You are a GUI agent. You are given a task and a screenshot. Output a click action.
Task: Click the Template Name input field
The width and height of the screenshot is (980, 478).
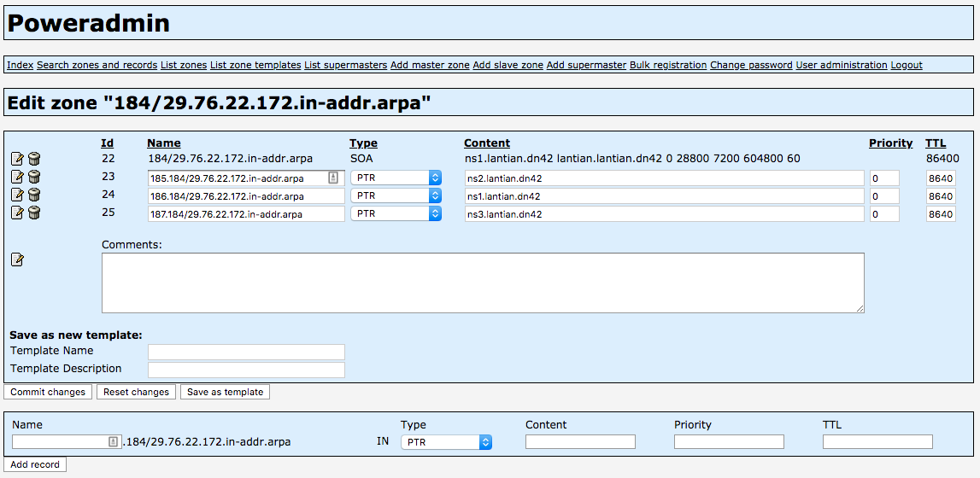point(246,352)
